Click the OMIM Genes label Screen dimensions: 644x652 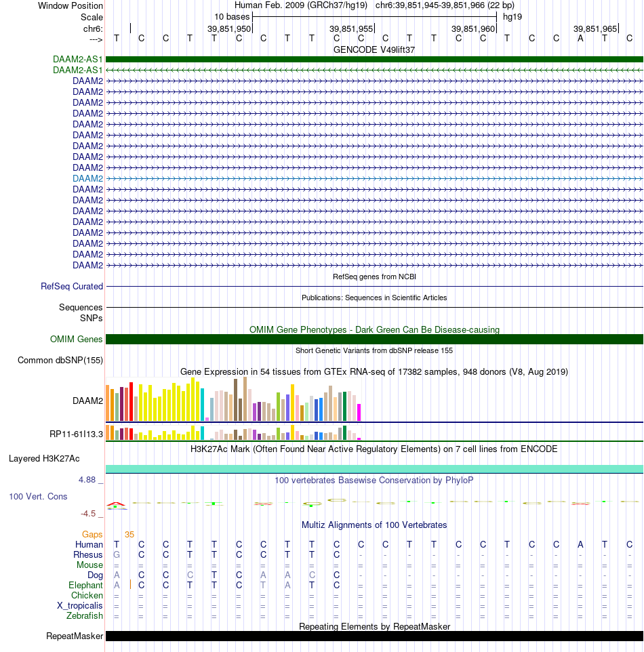(76, 340)
